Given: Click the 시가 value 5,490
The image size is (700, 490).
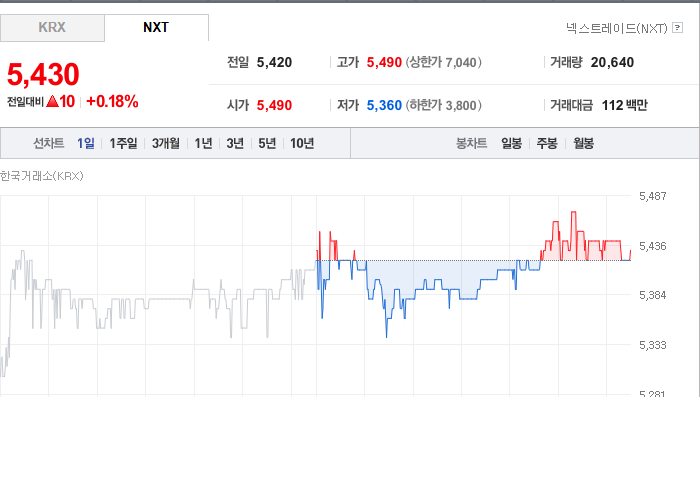Looking at the screenshot, I should click(x=274, y=105).
